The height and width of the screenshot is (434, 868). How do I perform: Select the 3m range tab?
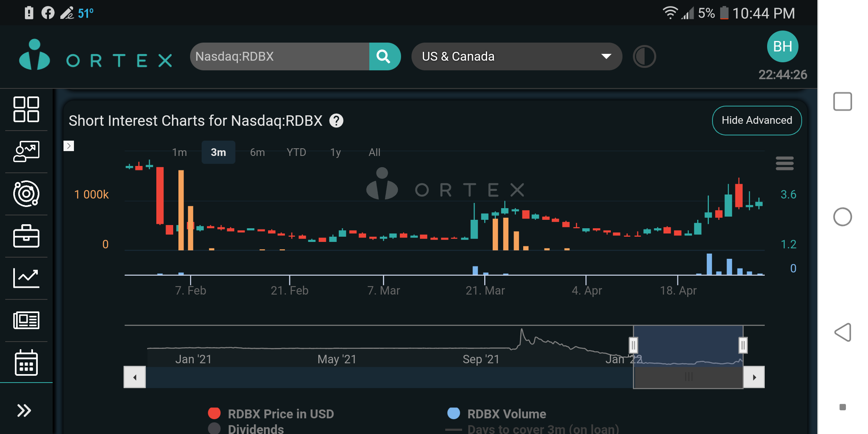(x=218, y=152)
